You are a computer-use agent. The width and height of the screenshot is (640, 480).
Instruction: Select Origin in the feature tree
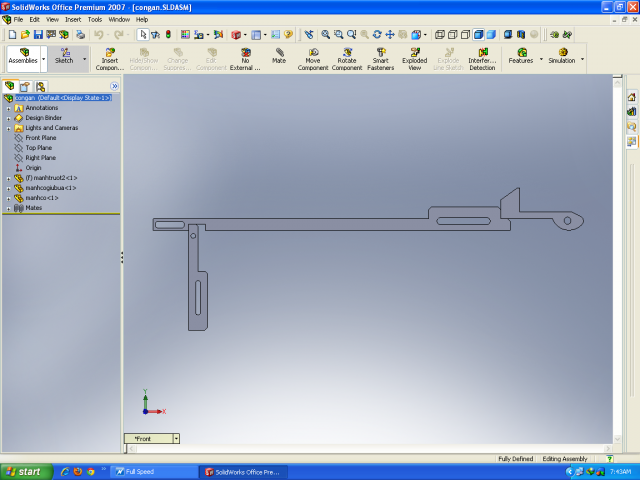33,168
